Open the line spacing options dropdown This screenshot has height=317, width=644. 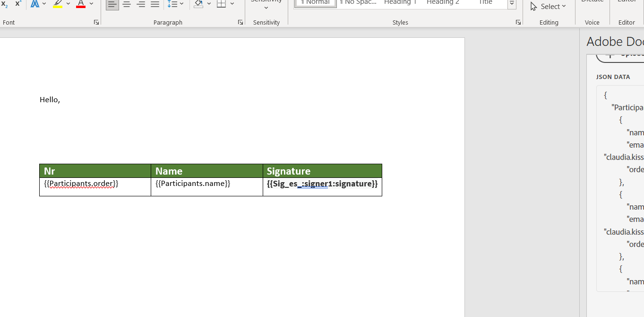coord(181,4)
